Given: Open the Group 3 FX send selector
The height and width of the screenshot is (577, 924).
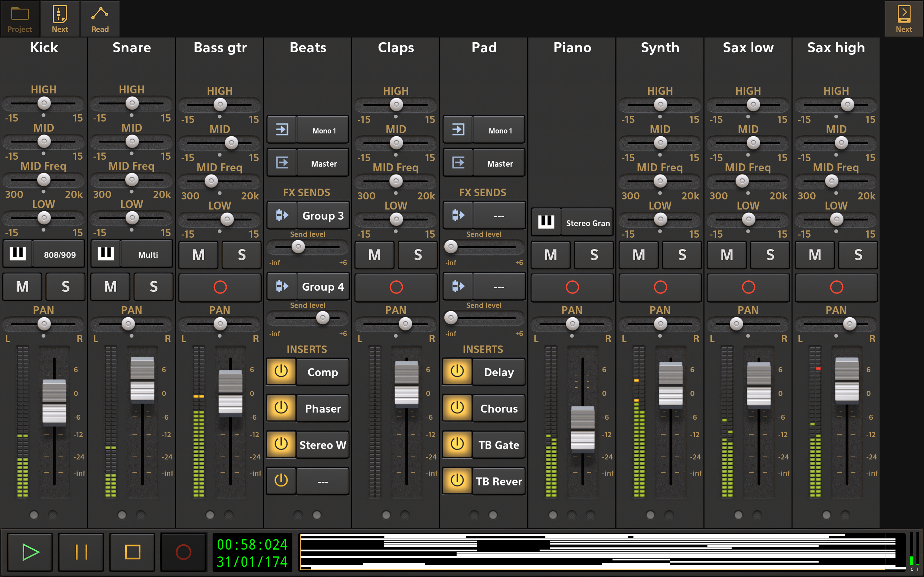Looking at the screenshot, I should [323, 216].
